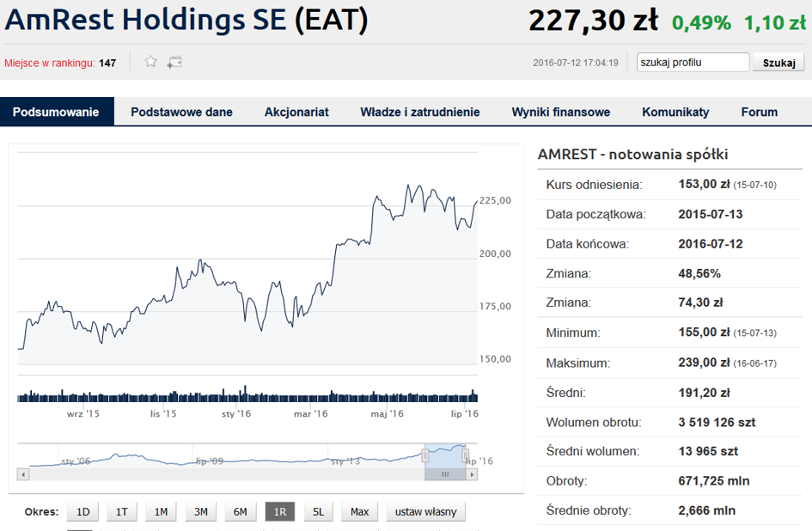Select the 1D period option
Screen dimensions: 812x531
pos(82,511)
